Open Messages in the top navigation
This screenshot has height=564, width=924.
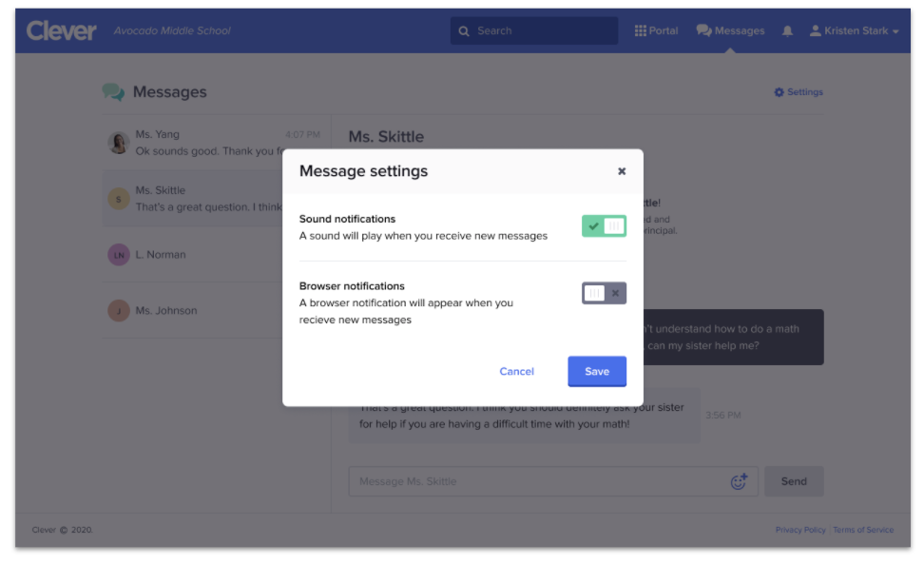(730, 31)
